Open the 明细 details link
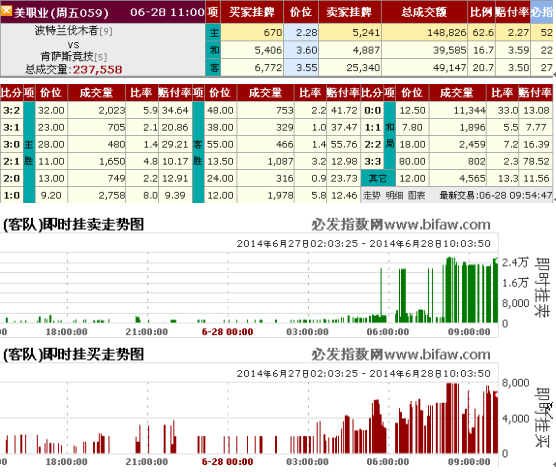 (394, 195)
